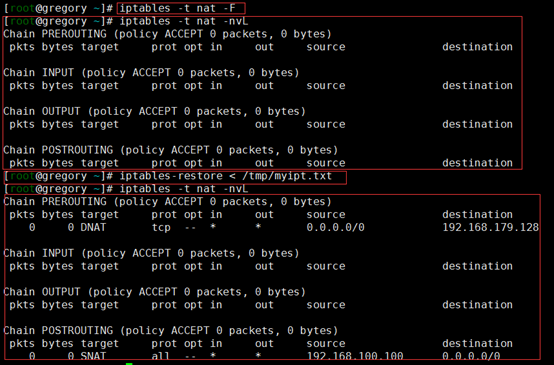Click the 0.0.0.0/0 destination in SNAT row
The width and height of the screenshot is (554, 365).
click(471, 356)
